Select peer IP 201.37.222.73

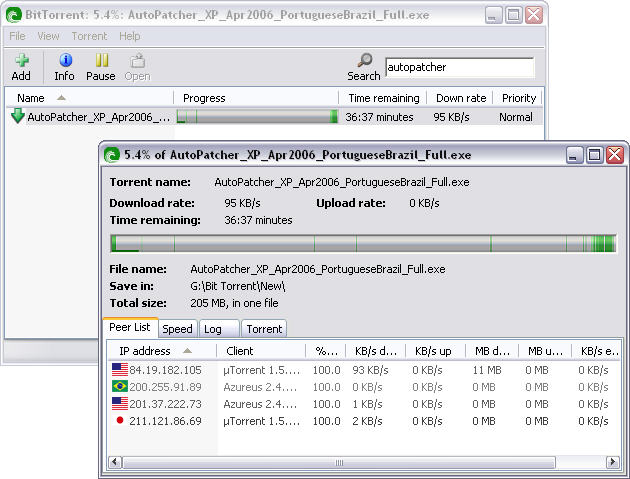coord(165,404)
